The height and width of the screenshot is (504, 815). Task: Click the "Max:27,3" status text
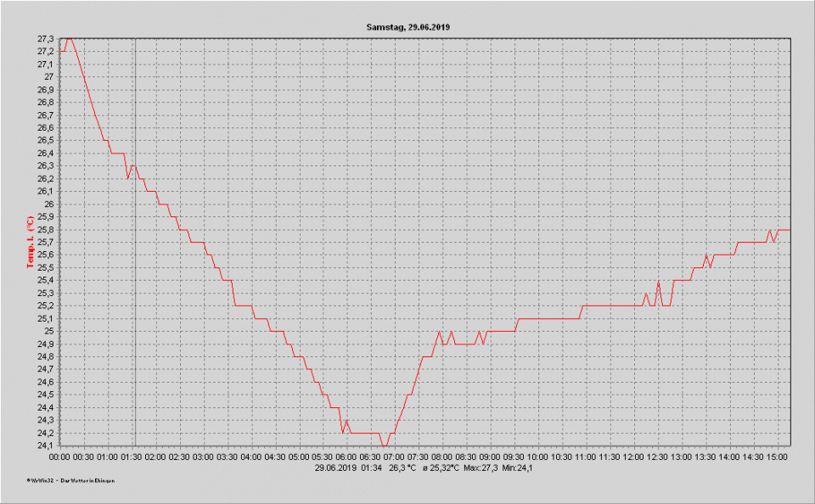point(481,468)
